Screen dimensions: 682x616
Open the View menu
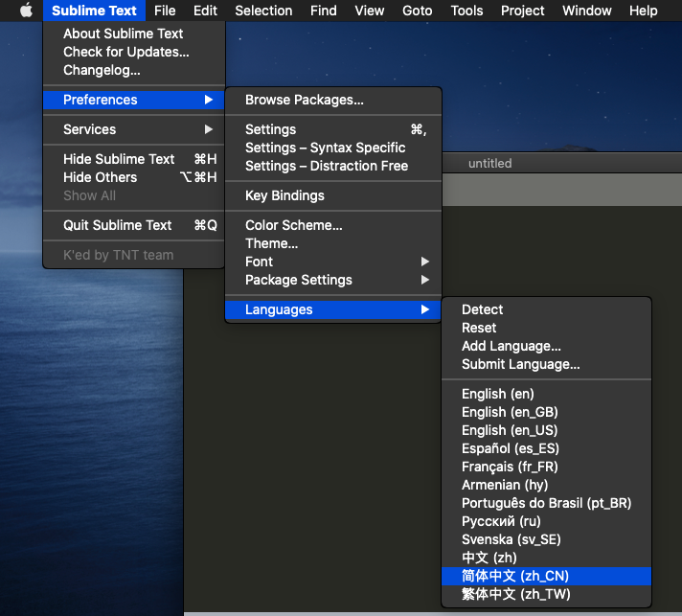pos(370,10)
